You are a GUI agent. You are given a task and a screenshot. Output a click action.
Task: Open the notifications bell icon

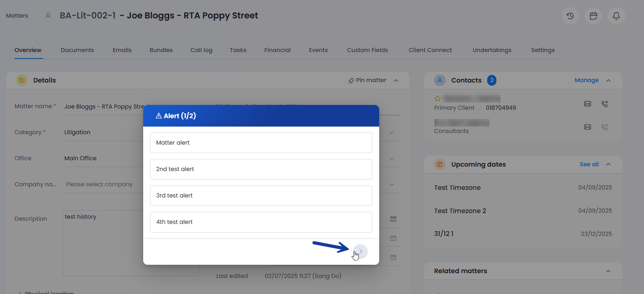[616, 16]
